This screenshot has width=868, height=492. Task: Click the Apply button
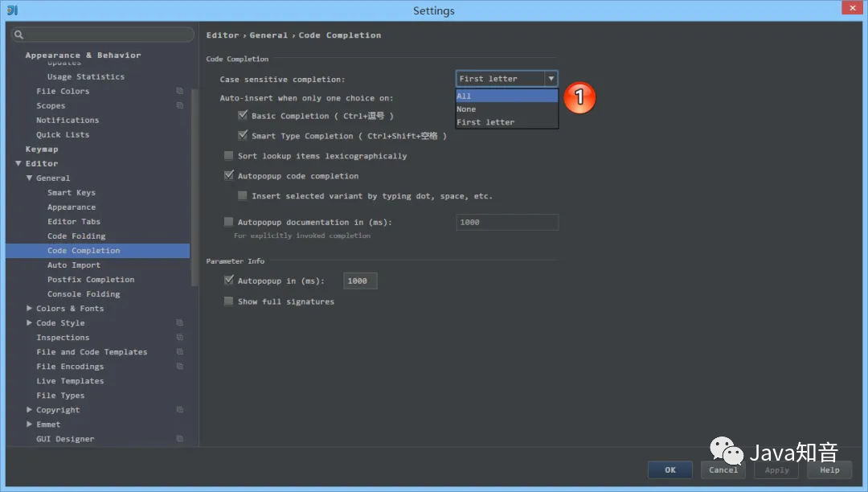[776, 469]
